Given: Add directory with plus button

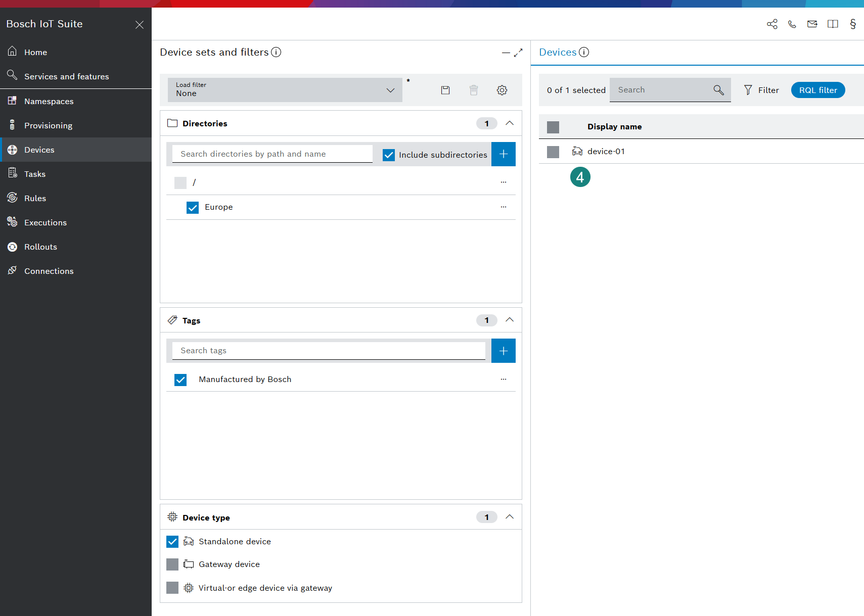Looking at the screenshot, I should [504, 154].
